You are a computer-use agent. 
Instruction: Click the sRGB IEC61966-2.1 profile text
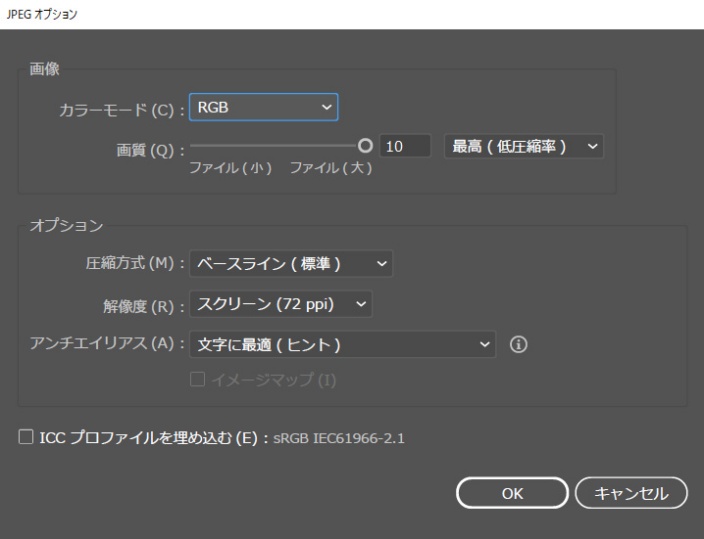[339, 438]
